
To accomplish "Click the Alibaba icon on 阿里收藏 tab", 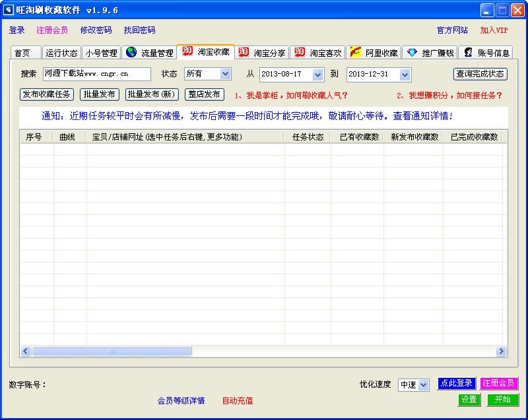I will point(356,52).
